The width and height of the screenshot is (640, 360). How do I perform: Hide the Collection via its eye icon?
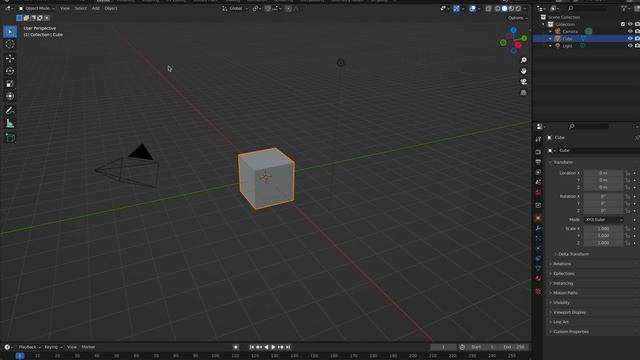630,24
